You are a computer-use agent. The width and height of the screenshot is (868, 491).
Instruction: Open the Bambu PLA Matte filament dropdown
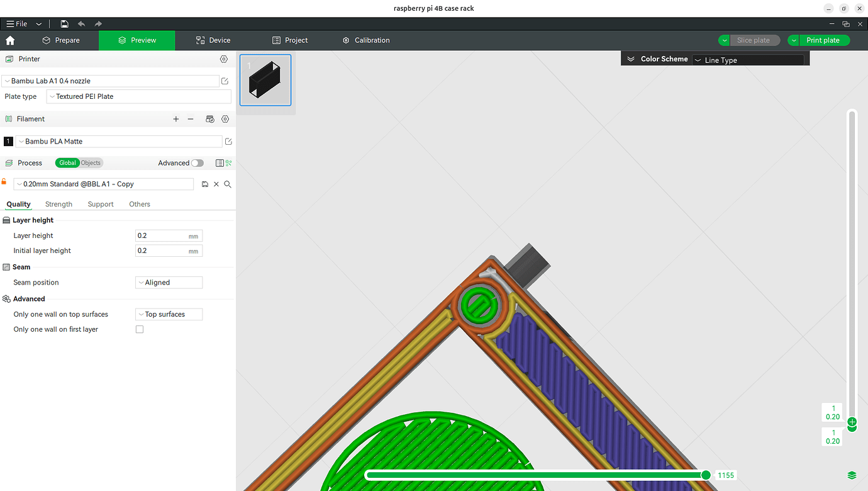click(119, 142)
